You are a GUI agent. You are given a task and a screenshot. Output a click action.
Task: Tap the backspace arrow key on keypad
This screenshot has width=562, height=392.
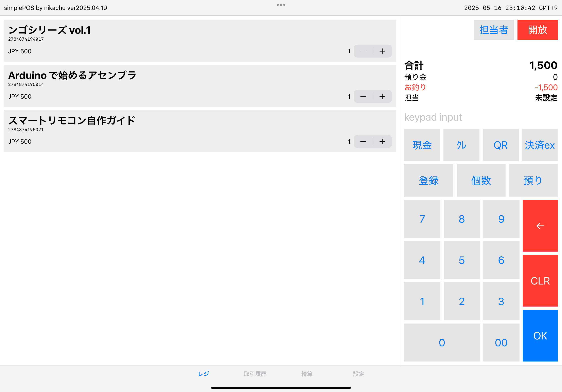coord(540,226)
